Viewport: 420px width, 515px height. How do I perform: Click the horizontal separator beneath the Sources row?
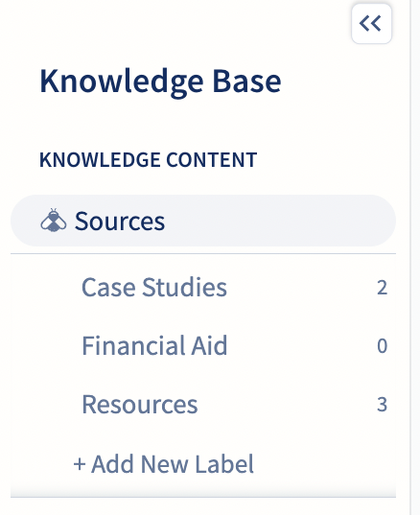[203, 253]
